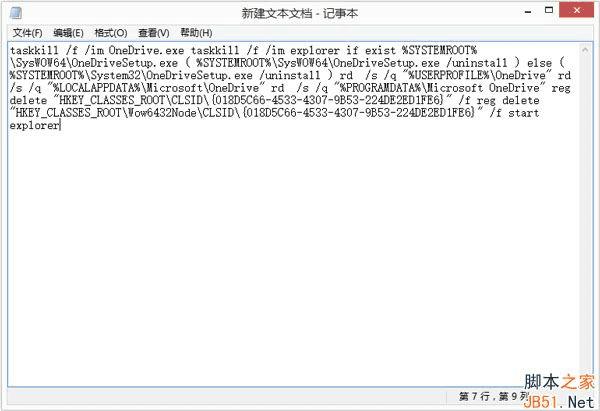Click the empty area of the text editor
Viewport: 600px width, 411px height.
pyautogui.click(x=291, y=253)
